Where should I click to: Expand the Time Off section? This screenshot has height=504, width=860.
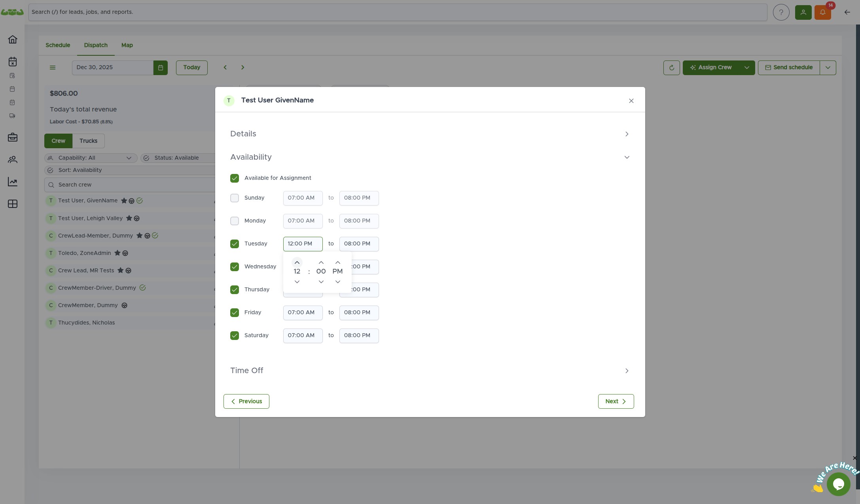[430, 371]
